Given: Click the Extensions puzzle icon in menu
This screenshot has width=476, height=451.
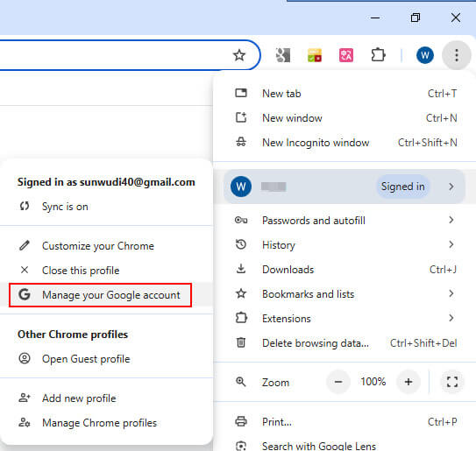Looking at the screenshot, I should click(241, 318).
